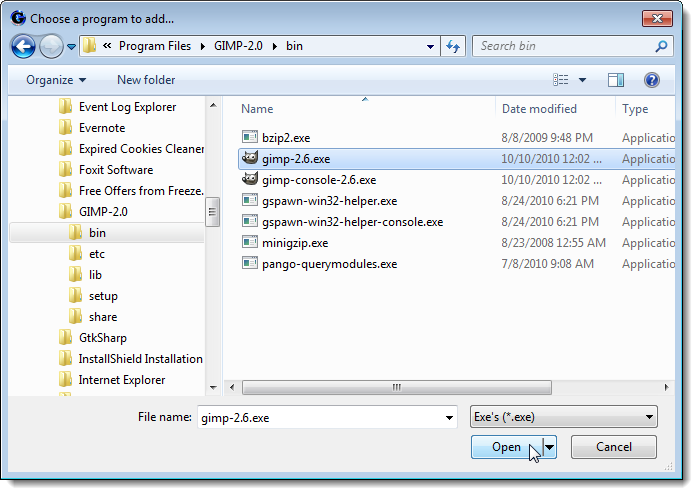Viewport: 698px width, 495px height.
Task: Click the file list horizontal scrollbar thumb
Action: [396, 387]
